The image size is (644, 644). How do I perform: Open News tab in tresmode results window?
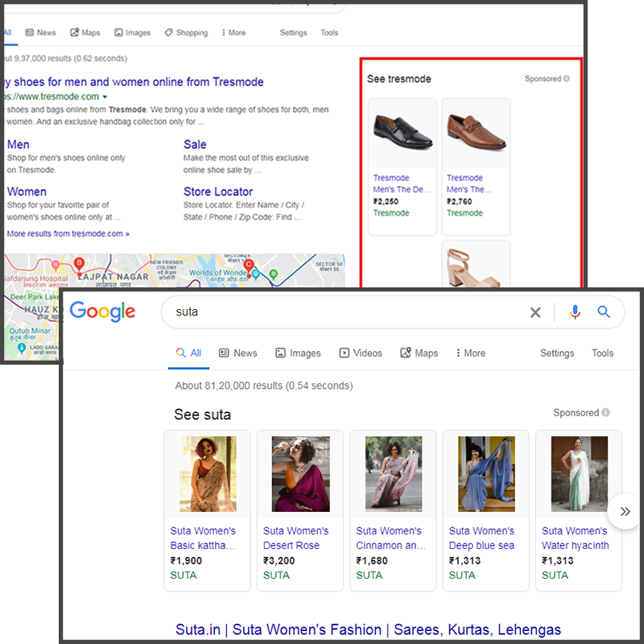[40, 32]
